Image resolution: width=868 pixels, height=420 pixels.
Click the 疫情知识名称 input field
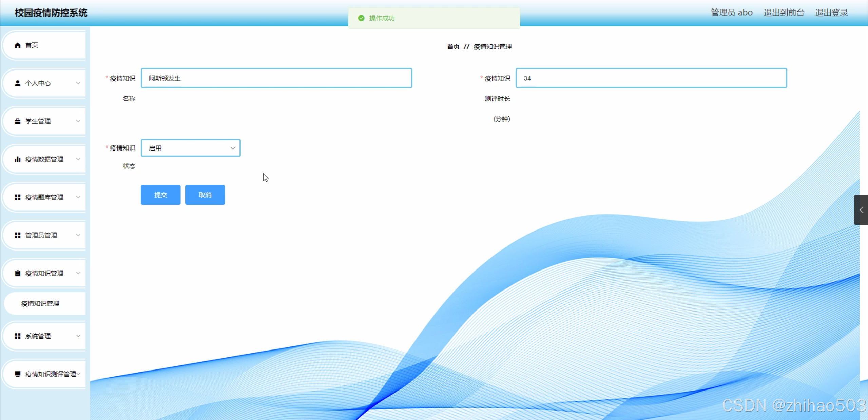tap(276, 78)
